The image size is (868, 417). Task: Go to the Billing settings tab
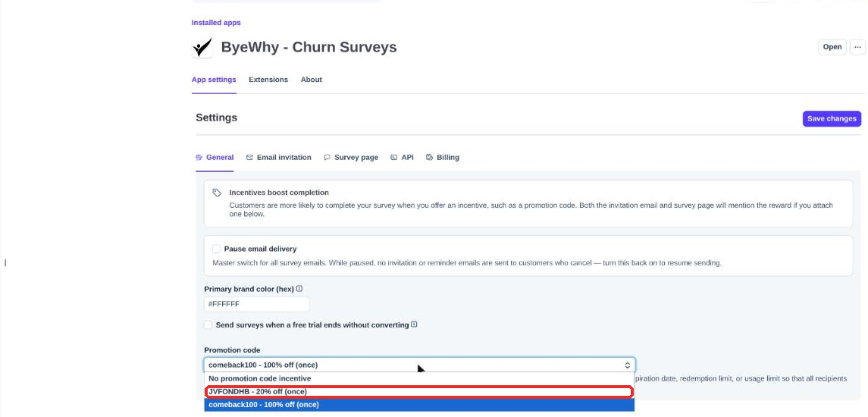(x=443, y=157)
